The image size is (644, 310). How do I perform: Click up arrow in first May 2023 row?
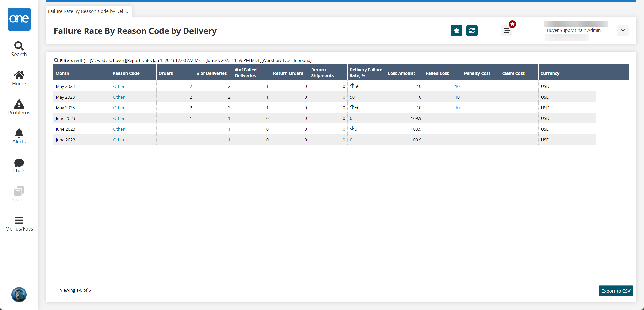point(352,86)
